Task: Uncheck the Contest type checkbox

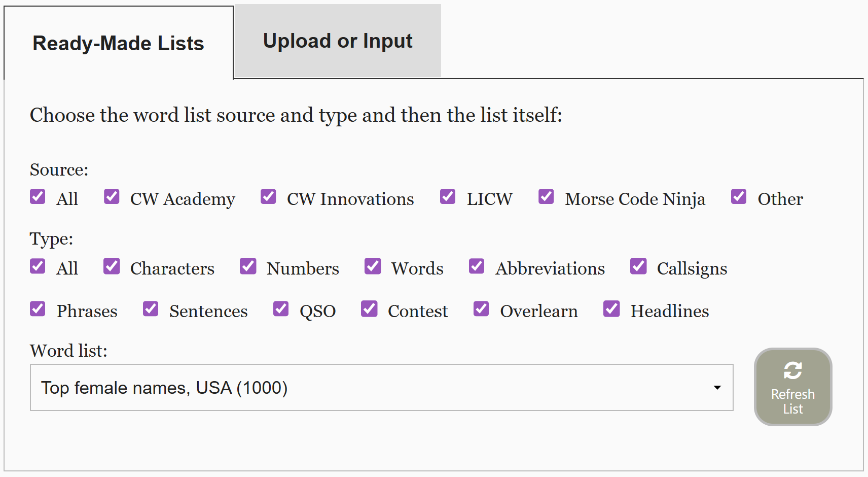Action: 369,309
